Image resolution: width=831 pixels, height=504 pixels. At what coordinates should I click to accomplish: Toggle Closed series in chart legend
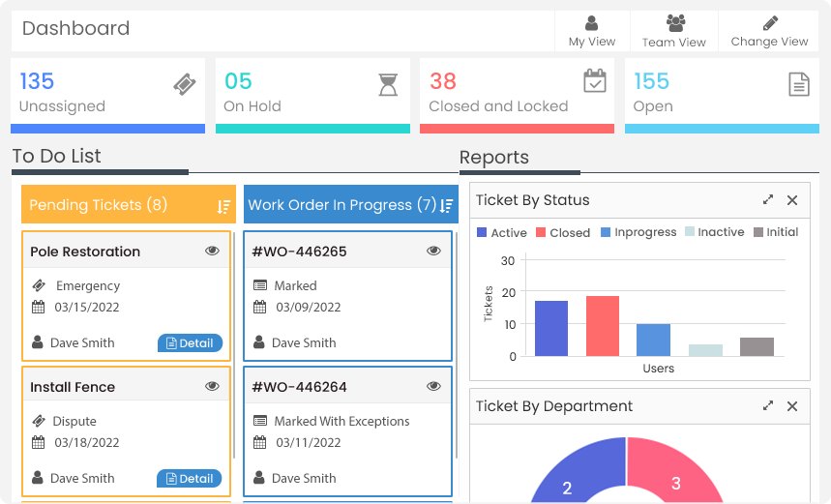click(563, 233)
